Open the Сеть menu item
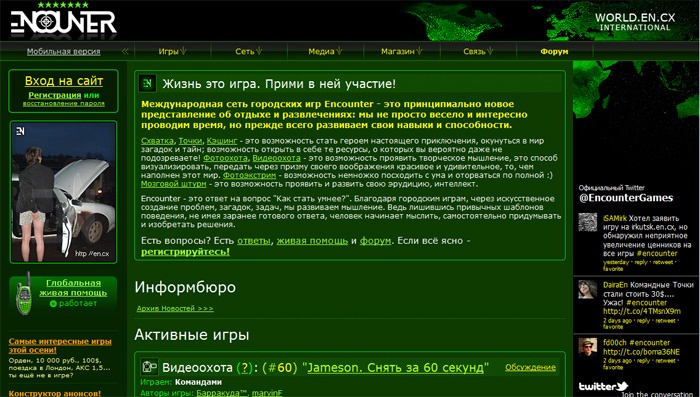 249,51
